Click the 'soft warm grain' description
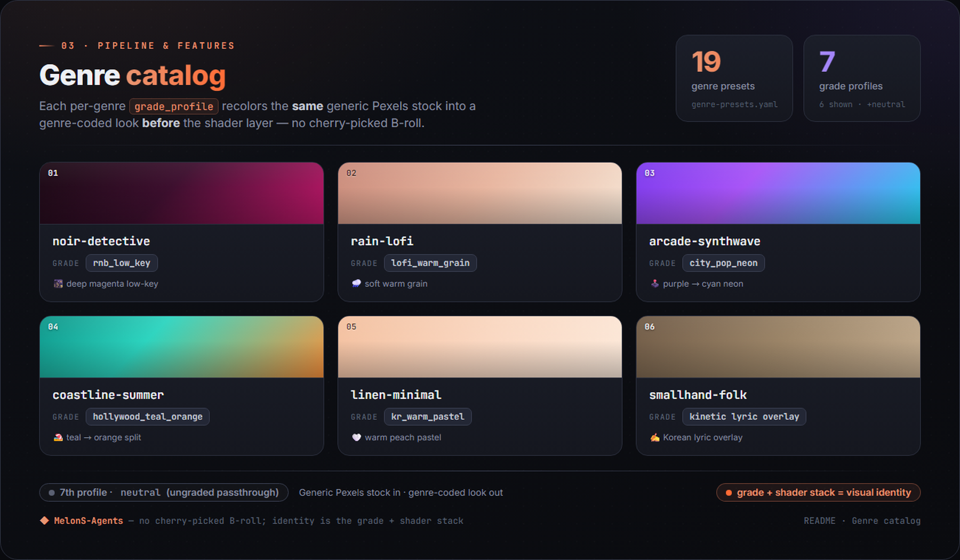Image resolution: width=960 pixels, height=560 pixels. pos(396,284)
